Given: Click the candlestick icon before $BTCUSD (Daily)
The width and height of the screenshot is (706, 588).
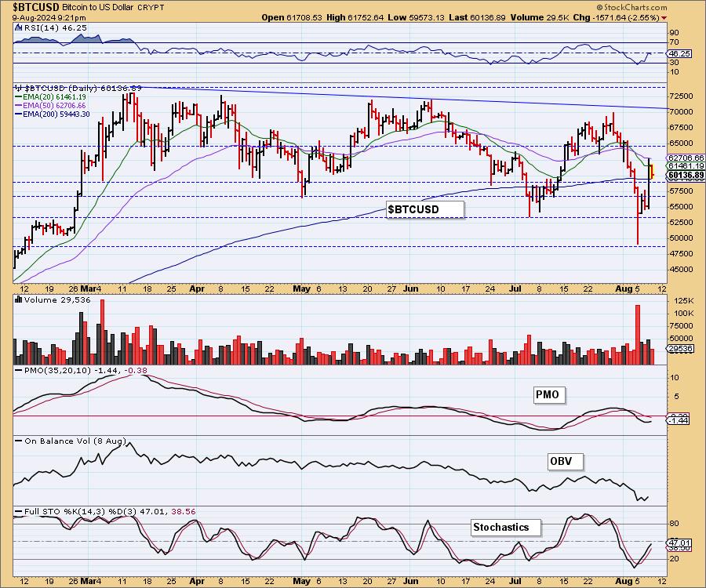Looking at the screenshot, I should click(19, 88).
